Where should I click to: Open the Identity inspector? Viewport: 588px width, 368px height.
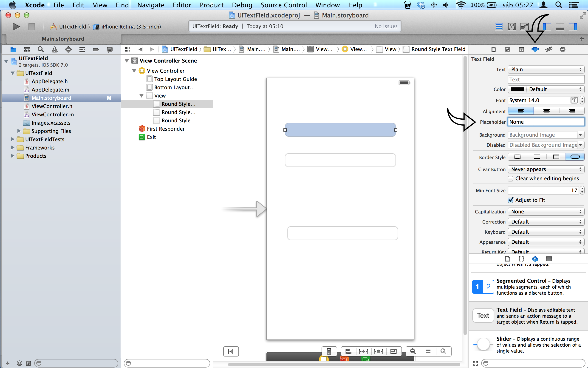pos(521,49)
